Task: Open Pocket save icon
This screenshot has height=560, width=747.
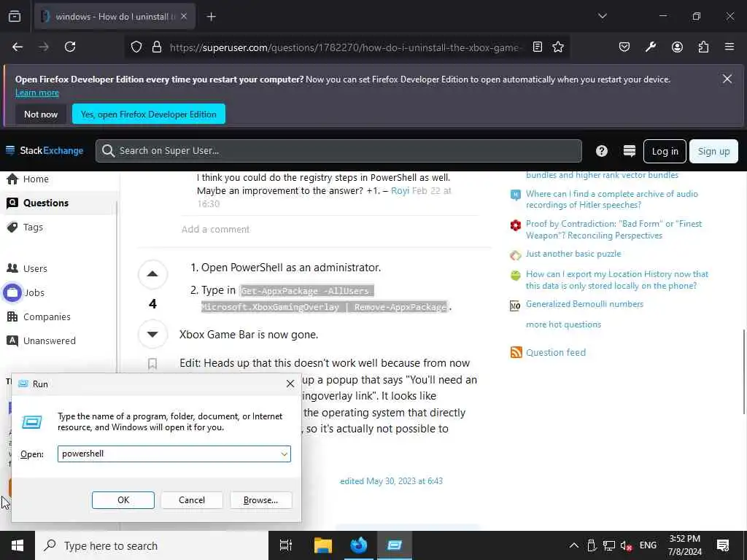Action: [624, 47]
